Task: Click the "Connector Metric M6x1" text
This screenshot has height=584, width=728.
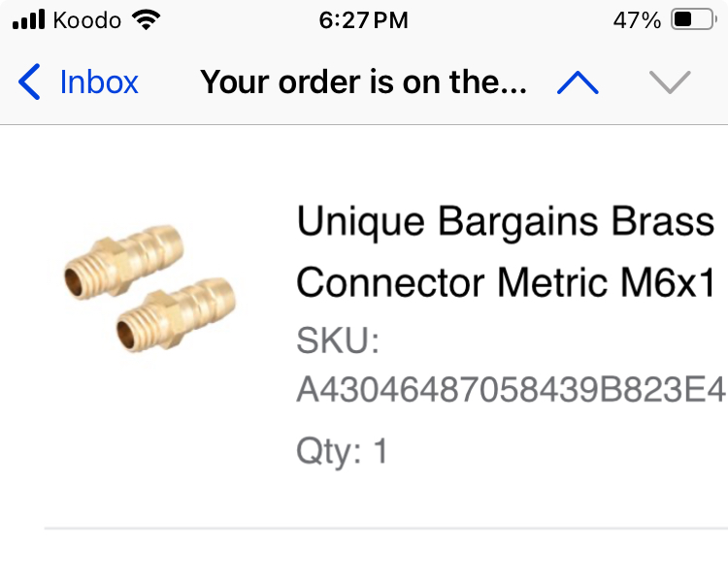Action: (x=511, y=282)
